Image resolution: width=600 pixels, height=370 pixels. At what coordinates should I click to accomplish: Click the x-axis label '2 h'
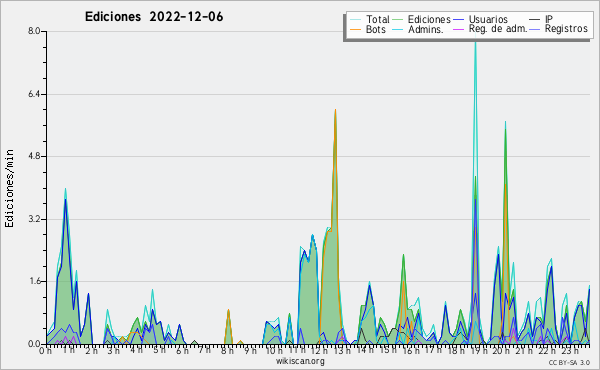pyautogui.click(x=91, y=350)
